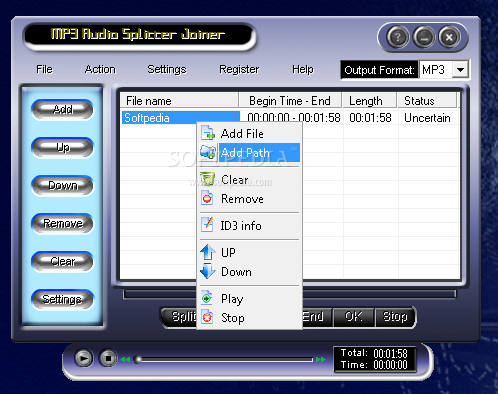Click the Settings button in the sidebar
The width and height of the screenshot is (498, 394).
[x=62, y=299]
